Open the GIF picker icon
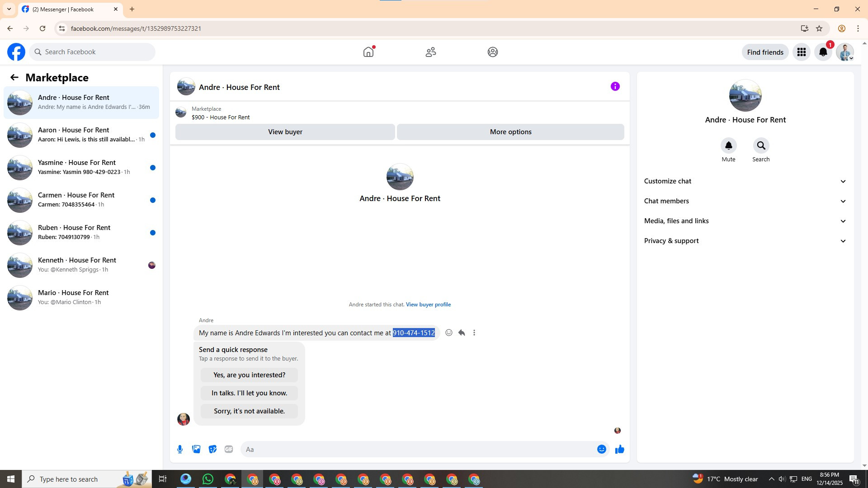Viewport: 868px width, 488px height. click(229, 449)
